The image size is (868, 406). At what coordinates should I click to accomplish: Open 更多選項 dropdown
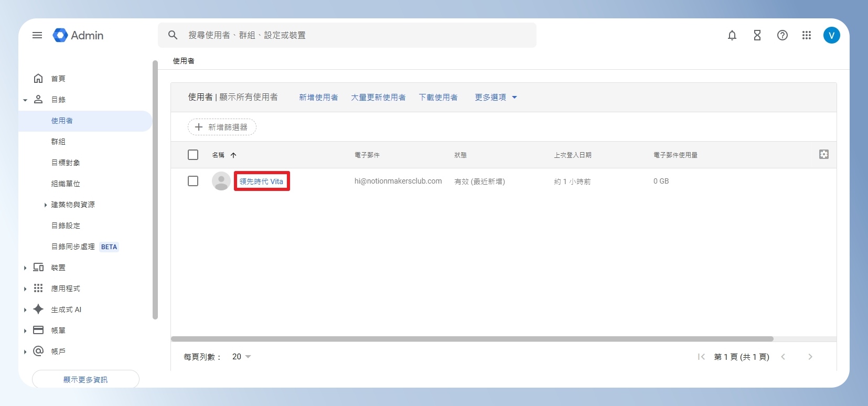(496, 97)
